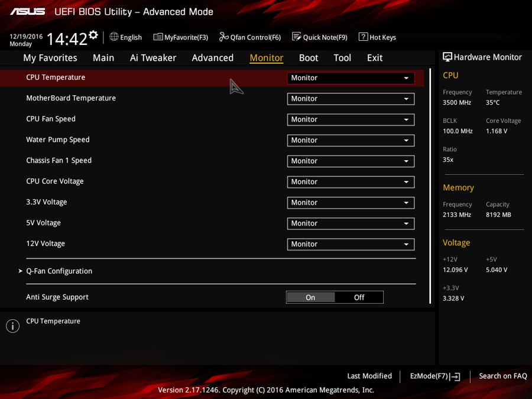Viewport: 532px width, 399px height.
Task: Open the Boot tab
Action: (309, 58)
